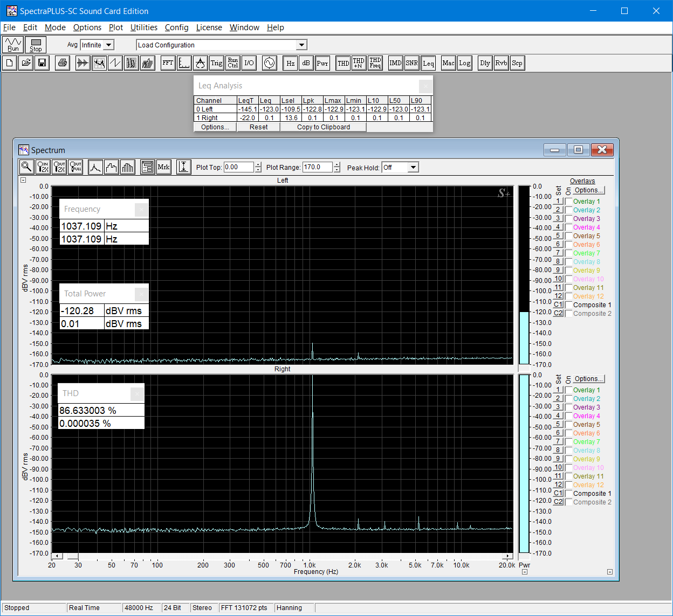
Task: Toggle the THD+N utility button
Action: (x=359, y=63)
